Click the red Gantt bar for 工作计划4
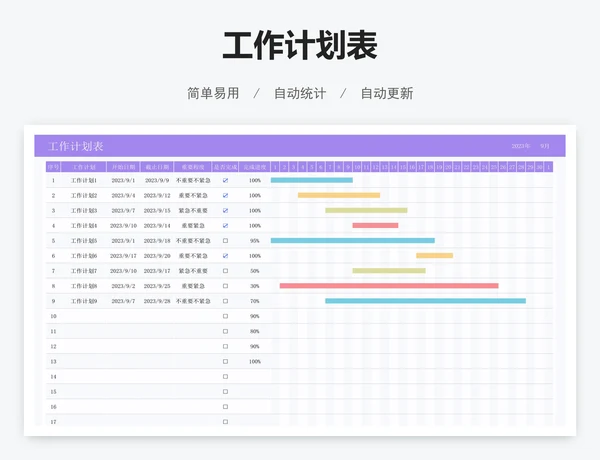This screenshot has width=600, height=460. (375, 225)
